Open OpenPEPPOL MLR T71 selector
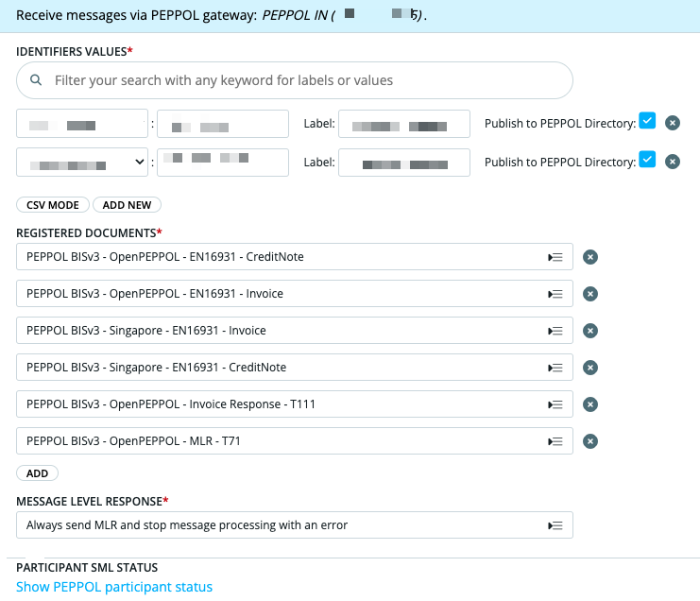Image resolution: width=700 pixels, height=601 pixels. tap(295, 441)
